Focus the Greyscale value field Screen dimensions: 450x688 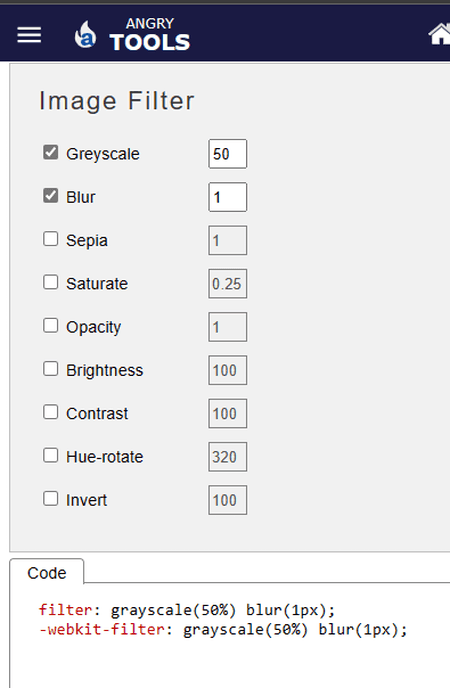click(228, 154)
